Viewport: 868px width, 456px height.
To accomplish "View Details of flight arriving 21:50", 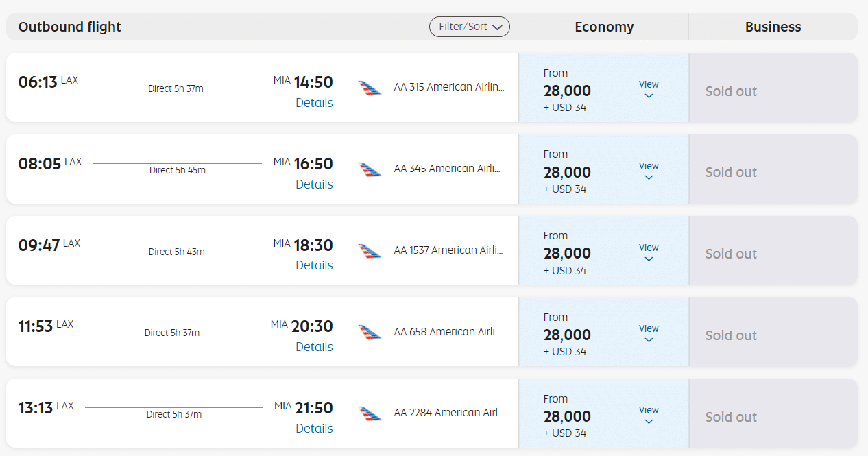I will point(314,429).
